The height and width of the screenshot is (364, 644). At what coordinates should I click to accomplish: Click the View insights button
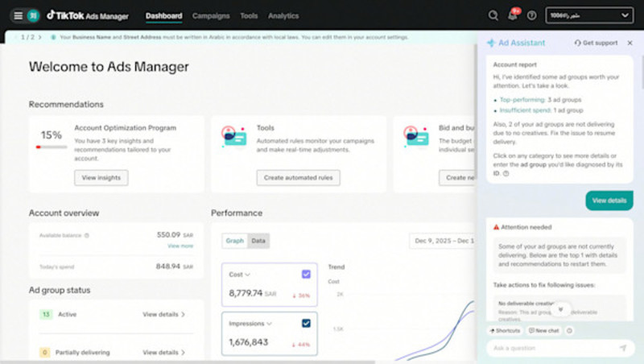point(101,178)
